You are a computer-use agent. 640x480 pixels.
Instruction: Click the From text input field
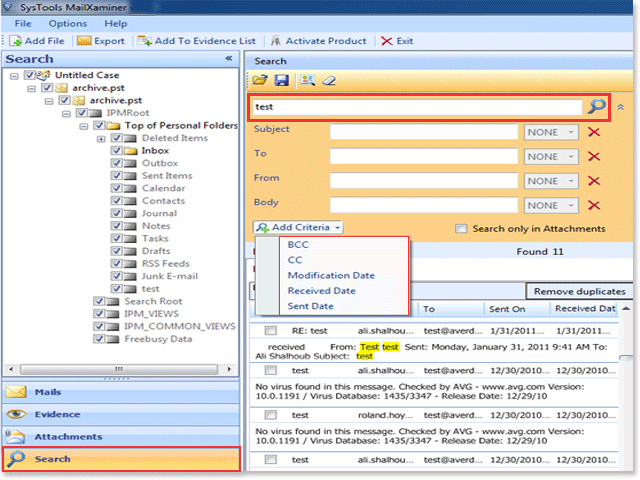point(424,180)
